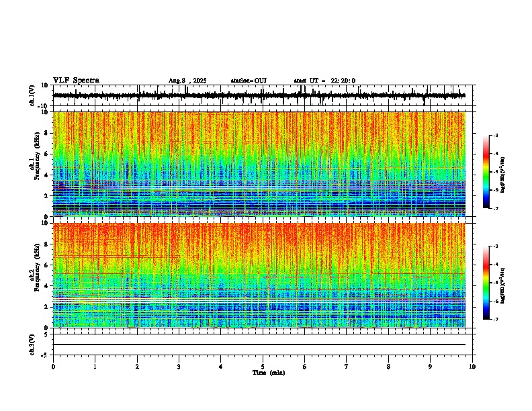Screen dimensions: 532x411
Task: Click time axis tick label "1"
Action: (95, 367)
